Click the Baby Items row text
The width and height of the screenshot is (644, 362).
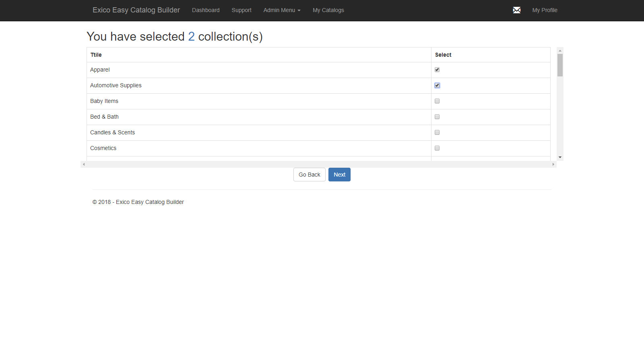tap(104, 101)
